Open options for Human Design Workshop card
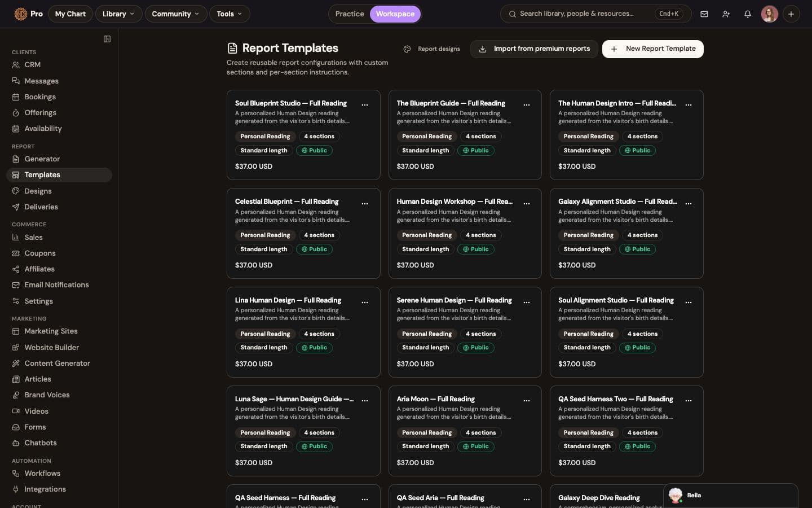 point(527,203)
